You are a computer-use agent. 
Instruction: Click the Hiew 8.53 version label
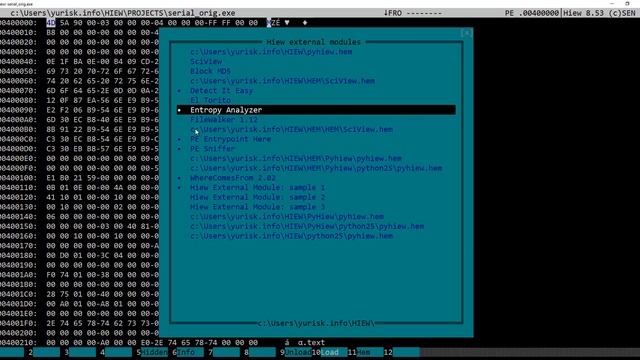[599, 13]
